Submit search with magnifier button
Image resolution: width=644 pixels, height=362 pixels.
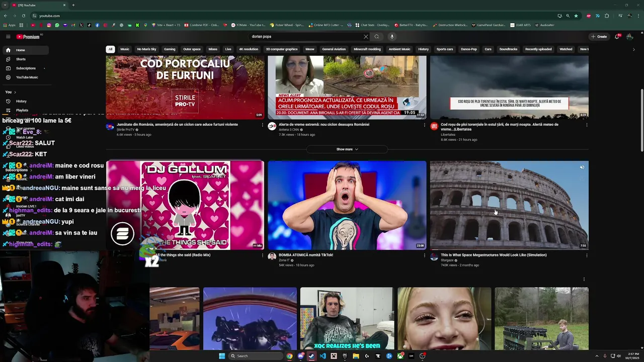click(x=376, y=37)
